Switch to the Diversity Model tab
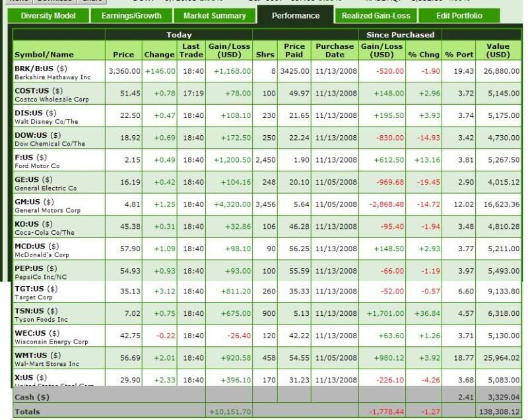 [x=48, y=15]
